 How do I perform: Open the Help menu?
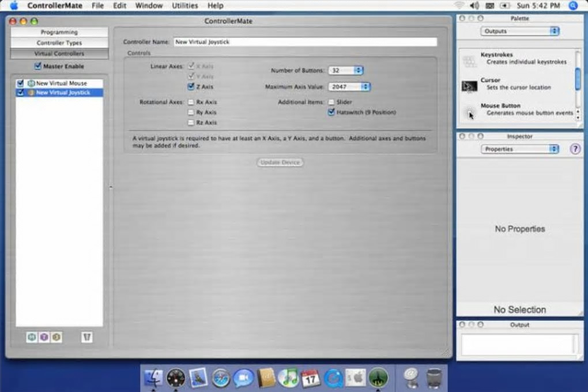click(x=216, y=6)
